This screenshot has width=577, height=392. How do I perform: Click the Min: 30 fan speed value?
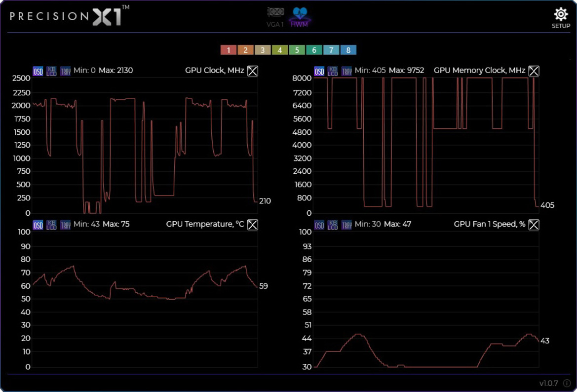368,224
